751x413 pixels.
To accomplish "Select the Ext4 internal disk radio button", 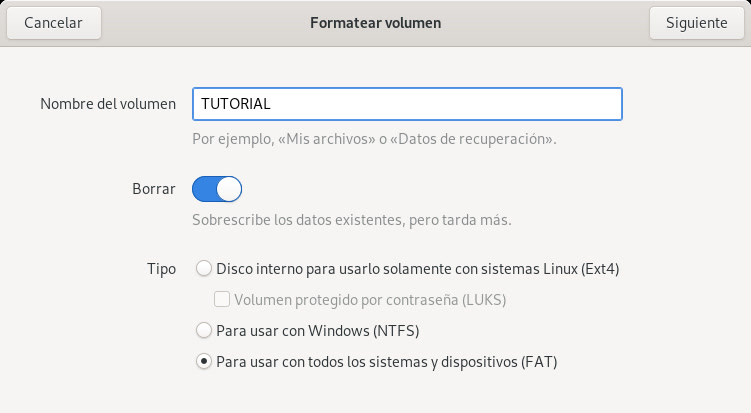I will (x=204, y=268).
